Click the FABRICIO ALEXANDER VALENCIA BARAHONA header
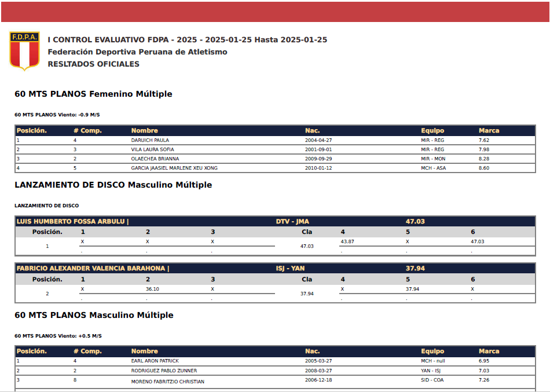 93,268
